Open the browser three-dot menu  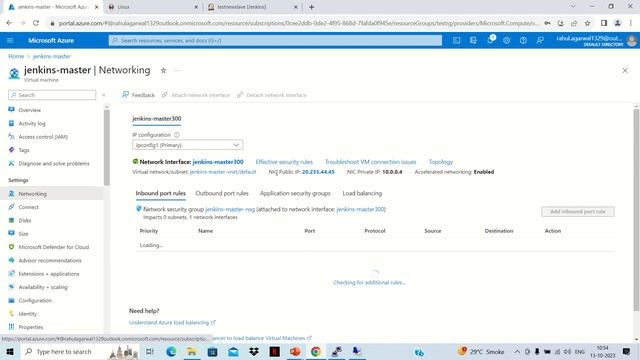click(x=631, y=23)
